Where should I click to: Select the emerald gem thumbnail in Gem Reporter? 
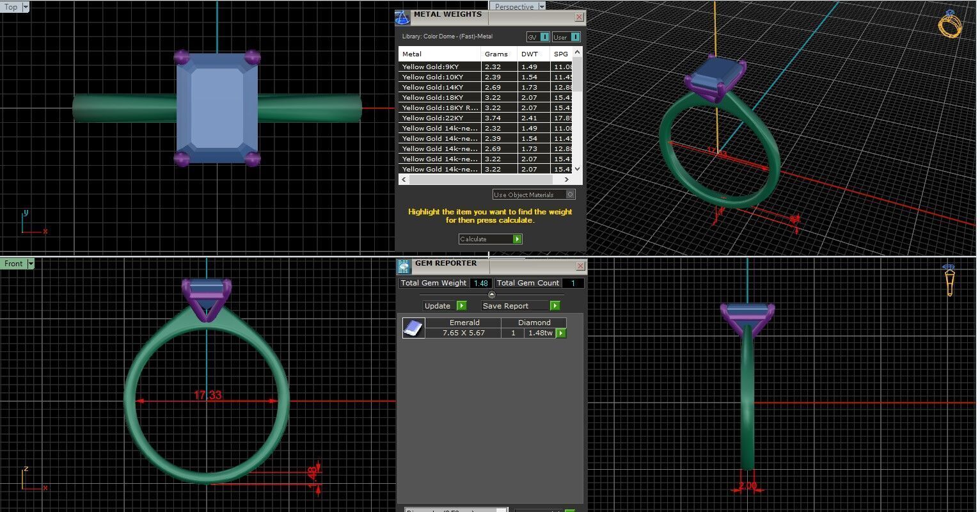click(x=413, y=328)
